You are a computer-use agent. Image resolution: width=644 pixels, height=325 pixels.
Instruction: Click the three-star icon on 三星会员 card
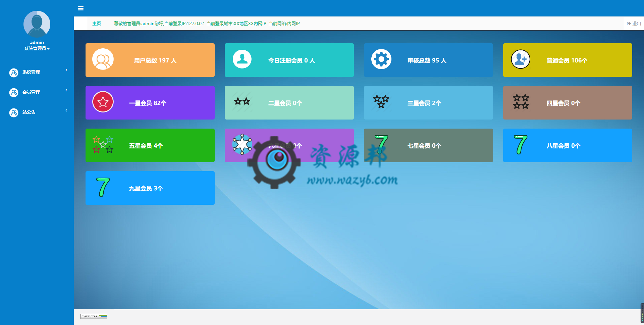[381, 101]
